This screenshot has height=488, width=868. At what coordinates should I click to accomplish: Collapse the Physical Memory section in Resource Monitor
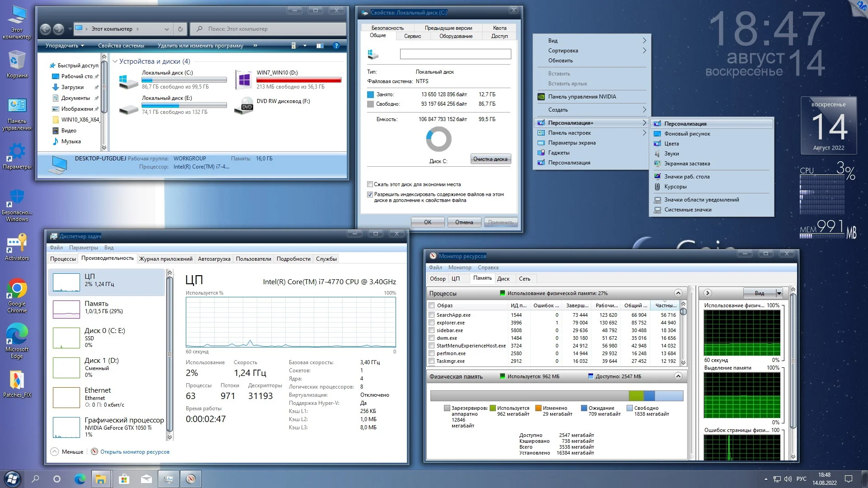tap(678, 376)
